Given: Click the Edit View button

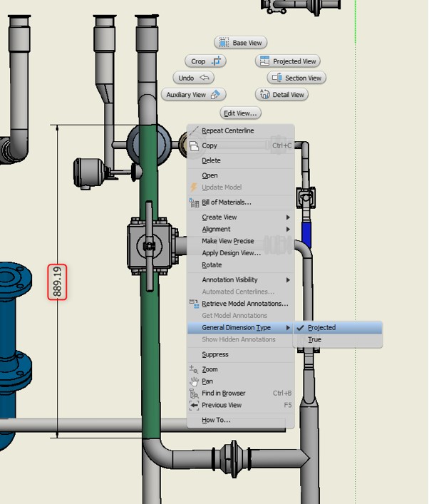Looking at the screenshot, I should coord(240,113).
